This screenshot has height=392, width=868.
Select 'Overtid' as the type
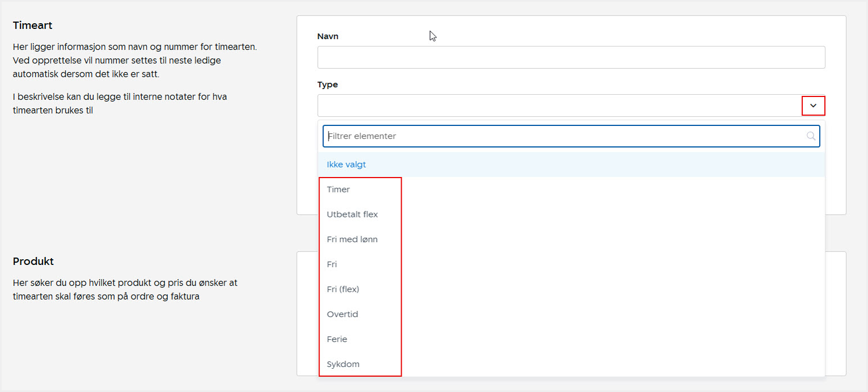(343, 314)
